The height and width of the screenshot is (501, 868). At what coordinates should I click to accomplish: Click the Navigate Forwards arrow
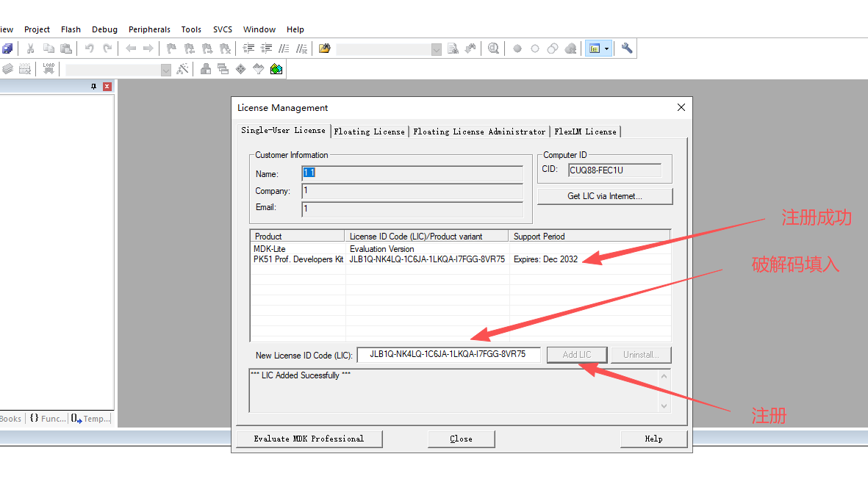point(148,48)
